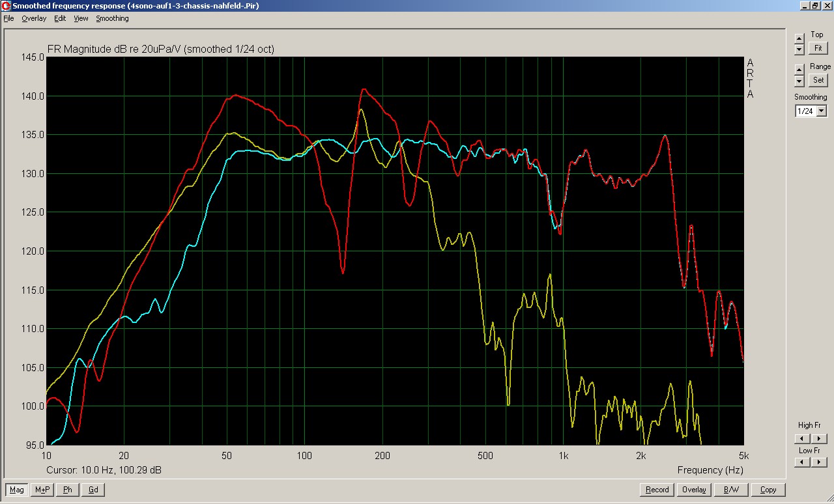Open the File menu
Screen dimensions: 834x504
[x=8, y=18]
